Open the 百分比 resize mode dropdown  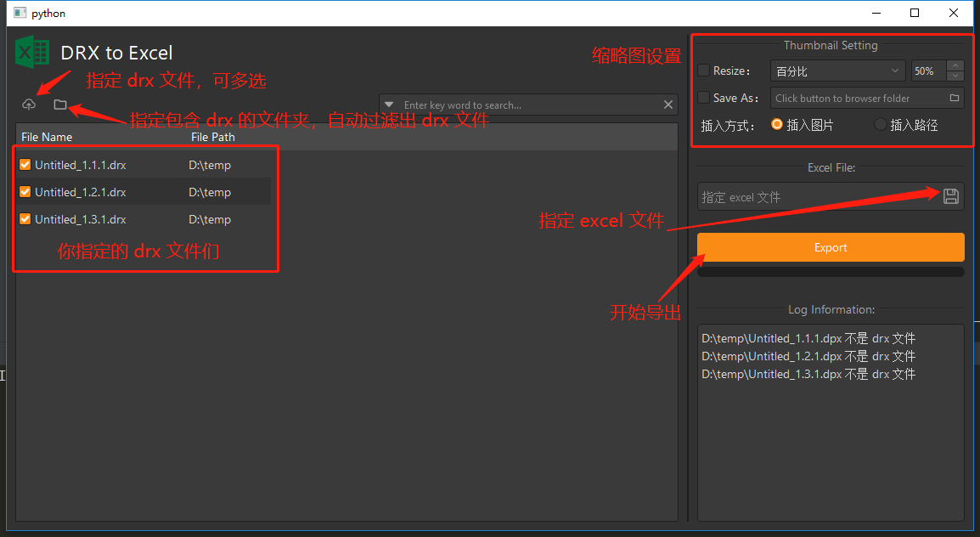pyautogui.click(x=837, y=71)
